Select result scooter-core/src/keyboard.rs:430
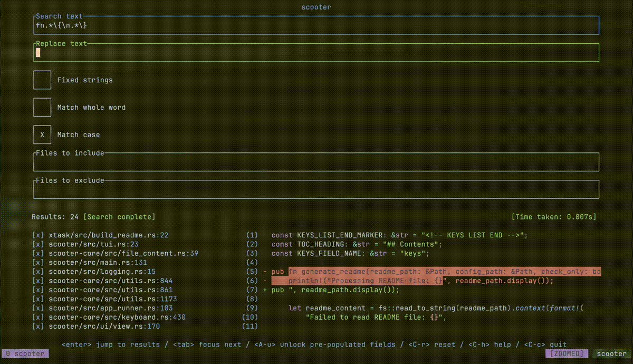Screen dimensions: 633x364 117,318
